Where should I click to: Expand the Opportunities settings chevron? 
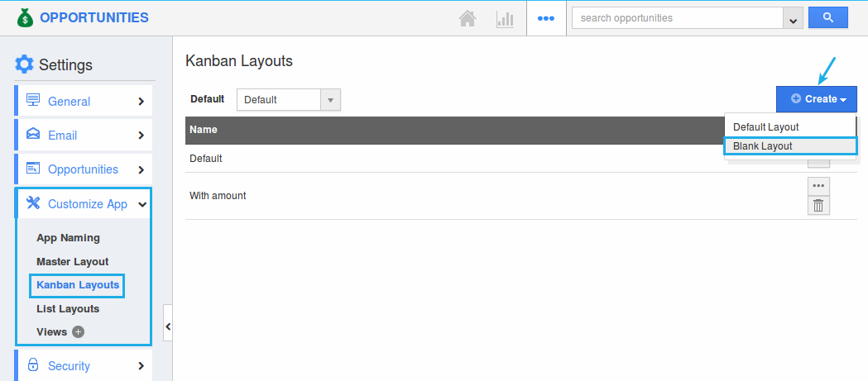[x=141, y=169]
